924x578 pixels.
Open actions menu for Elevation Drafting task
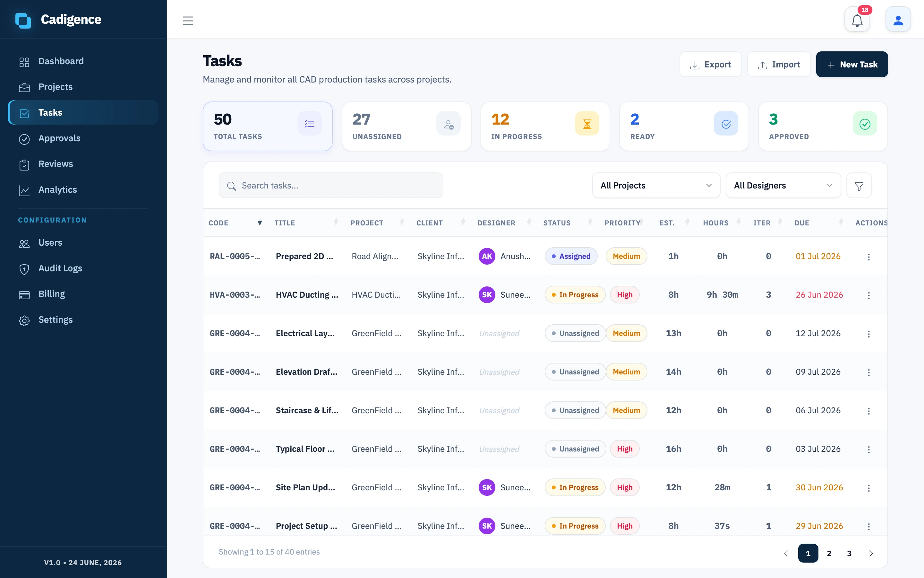tap(868, 372)
